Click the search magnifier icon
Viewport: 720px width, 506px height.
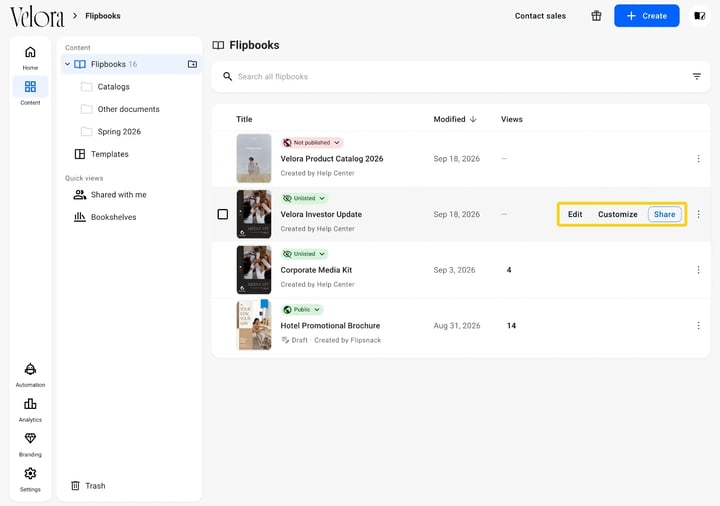227,76
